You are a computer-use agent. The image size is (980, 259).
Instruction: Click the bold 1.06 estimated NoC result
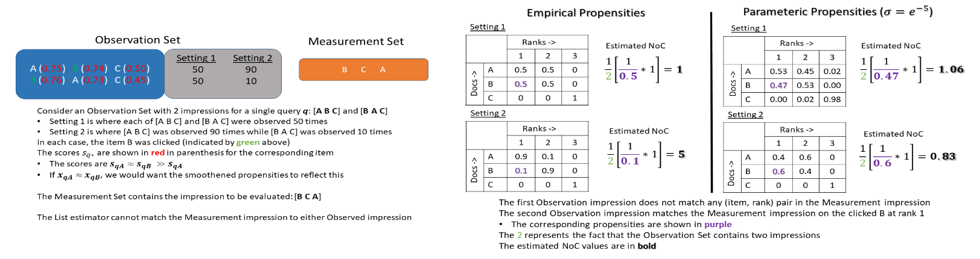pyautogui.click(x=951, y=69)
